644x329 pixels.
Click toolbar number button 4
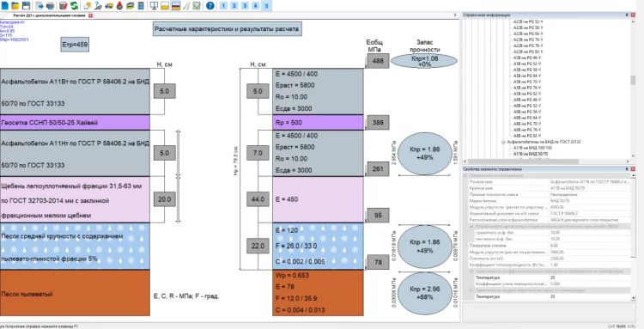pyautogui.click(x=256, y=6)
